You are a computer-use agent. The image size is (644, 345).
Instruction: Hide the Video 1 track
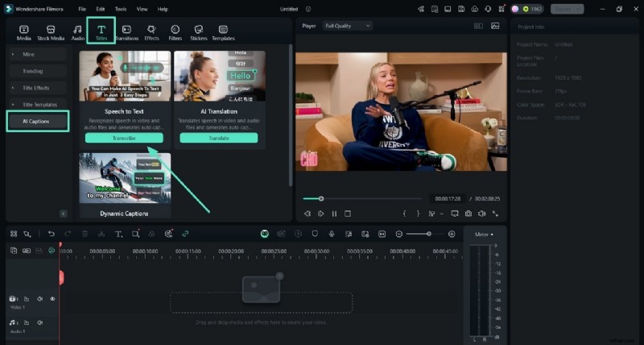52,299
